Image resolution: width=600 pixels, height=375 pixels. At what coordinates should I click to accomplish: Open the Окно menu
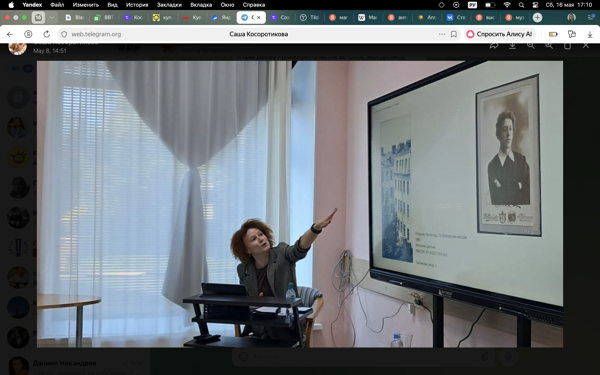[227, 5]
